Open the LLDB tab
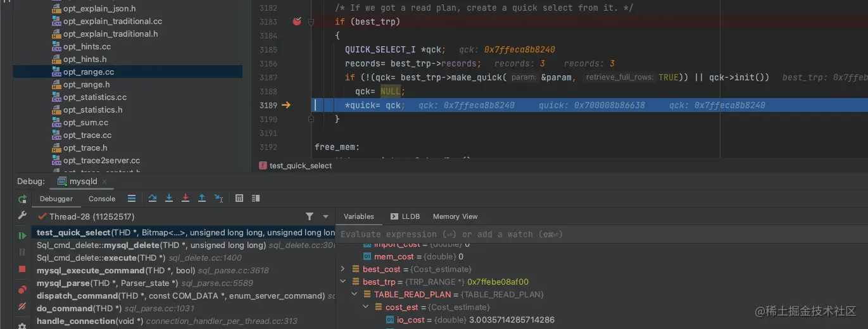 [x=405, y=216]
